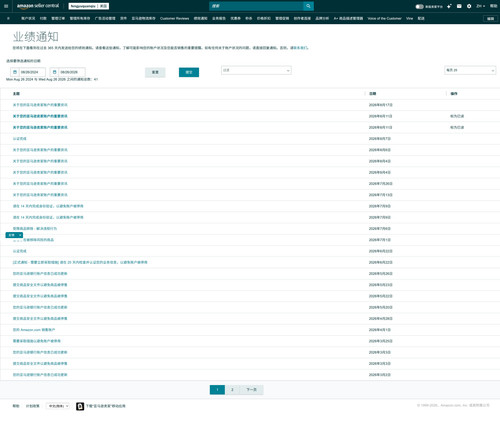
Task: Click the 帮助 link in top header
Action: pos(493,6)
